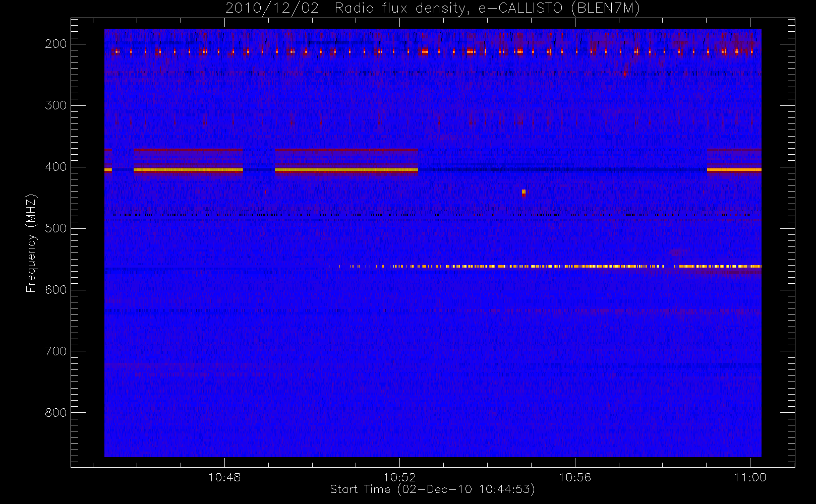
Task: Click the 400 frequency tick label
Action: tap(56, 167)
